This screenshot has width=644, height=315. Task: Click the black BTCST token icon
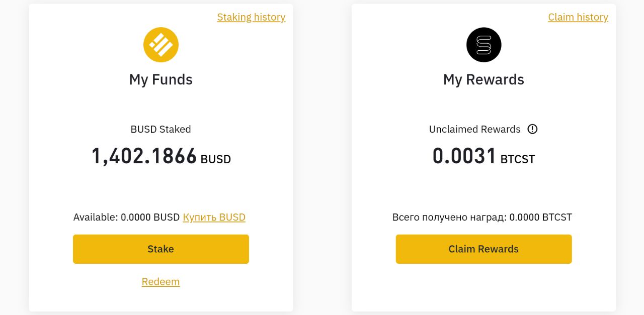[484, 45]
